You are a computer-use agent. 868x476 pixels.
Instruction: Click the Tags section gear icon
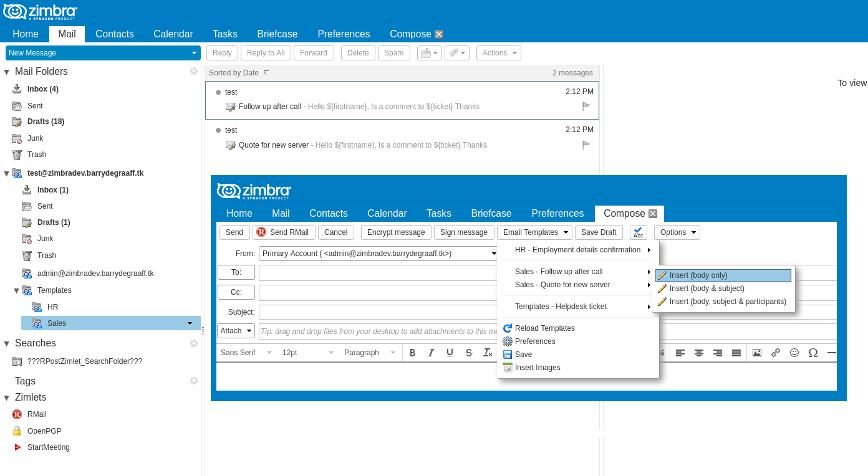coord(194,381)
